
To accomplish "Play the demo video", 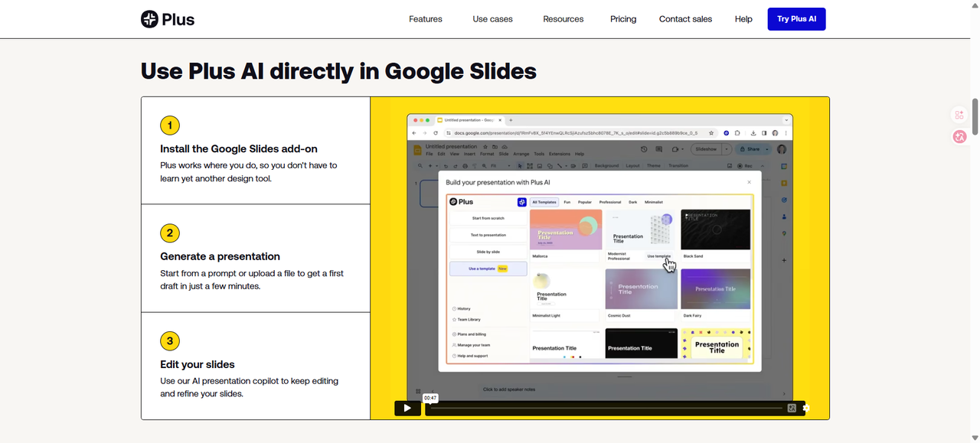I will [407, 408].
